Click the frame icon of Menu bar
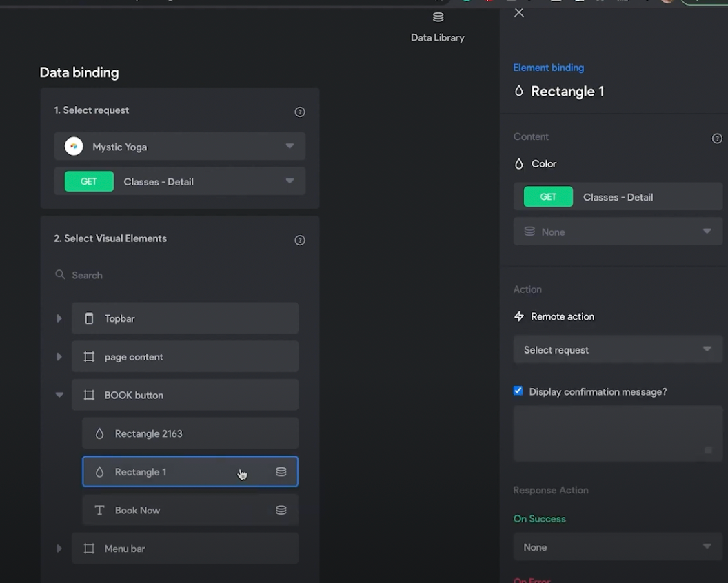728x583 pixels. click(89, 549)
